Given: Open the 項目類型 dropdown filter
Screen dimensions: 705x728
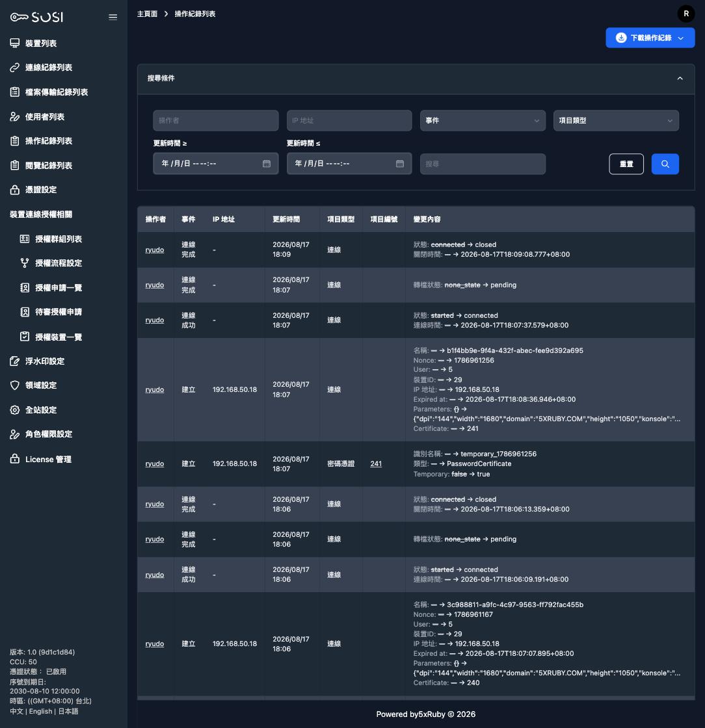Looking at the screenshot, I should tap(616, 120).
